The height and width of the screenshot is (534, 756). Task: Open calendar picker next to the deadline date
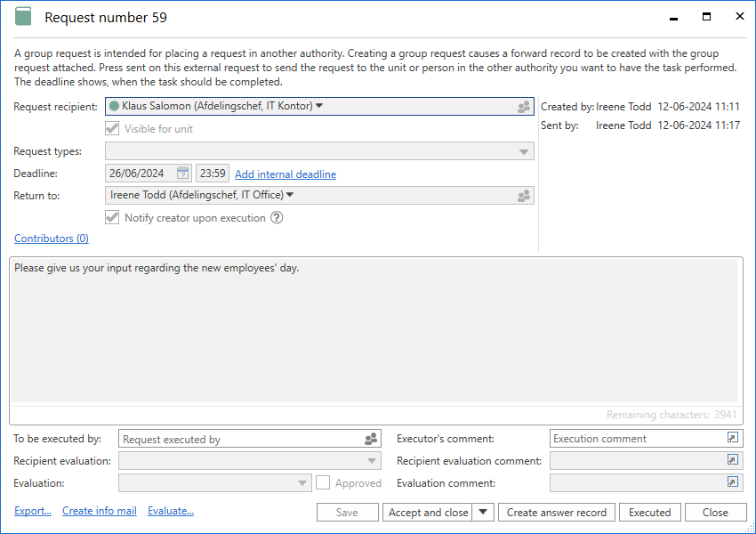pyautogui.click(x=182, y=174)
